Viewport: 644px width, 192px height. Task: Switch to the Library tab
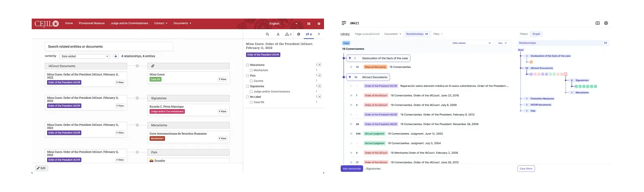[345, 34]
